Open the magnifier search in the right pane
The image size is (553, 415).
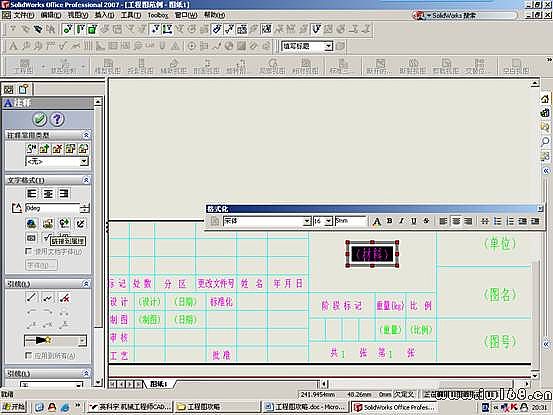[x=545, y=142]
